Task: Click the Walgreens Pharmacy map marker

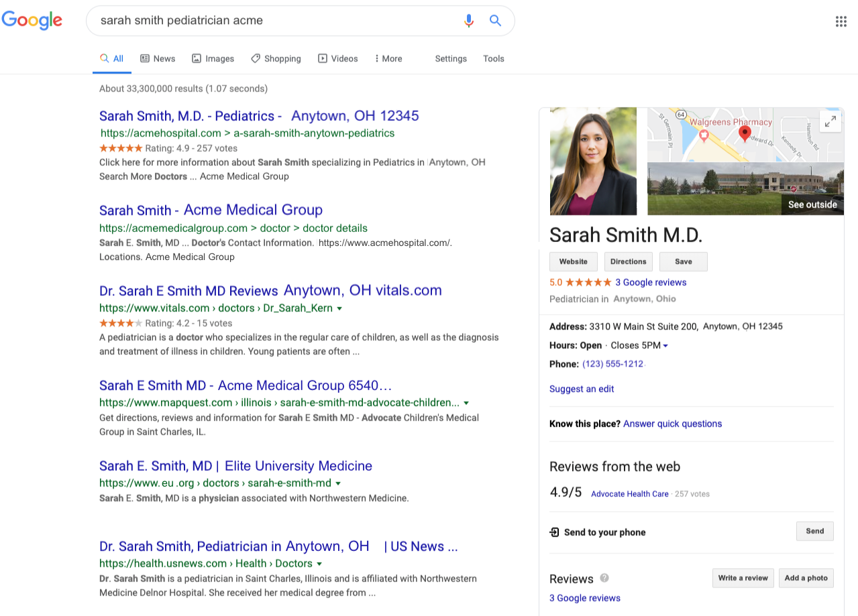Action: 704,136
